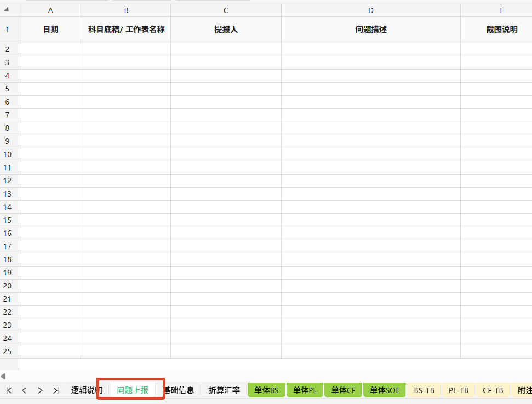The image size is (532, 404).
Task: Click the 提报人 header cell
Action: click(226, 30)
